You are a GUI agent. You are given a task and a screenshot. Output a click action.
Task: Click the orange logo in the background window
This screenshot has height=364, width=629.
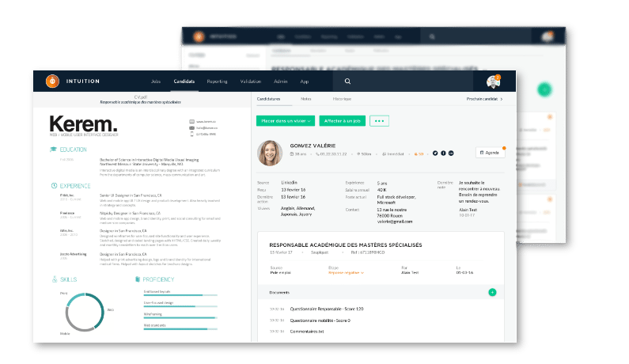coord(199,36)
